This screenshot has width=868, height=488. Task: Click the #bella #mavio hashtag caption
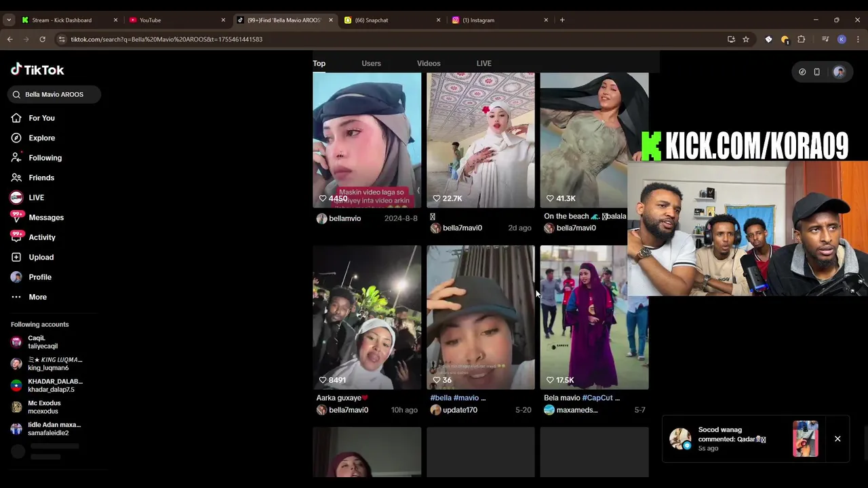[458, 398]
